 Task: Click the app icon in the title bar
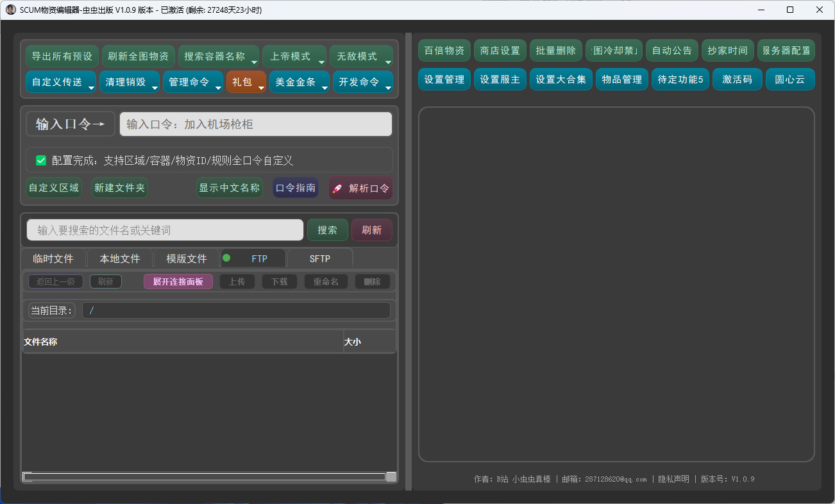[10, 10]
